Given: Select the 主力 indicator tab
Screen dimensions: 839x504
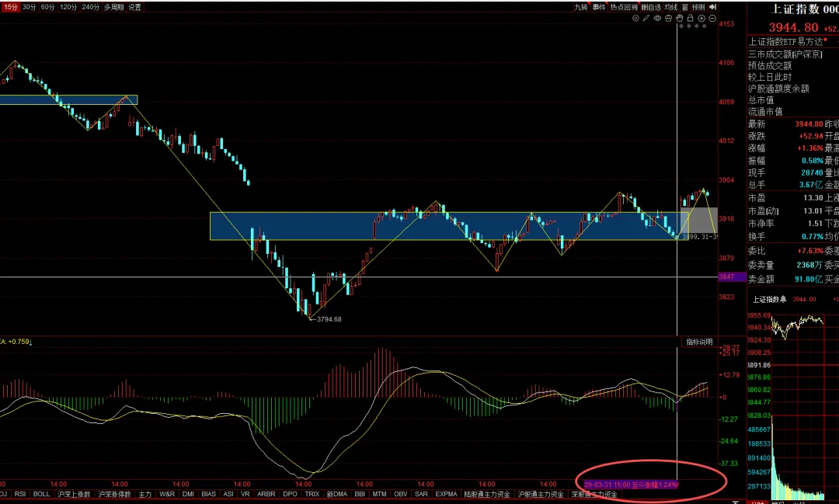Looking at the screenshot, I should [x=145, y=494].
